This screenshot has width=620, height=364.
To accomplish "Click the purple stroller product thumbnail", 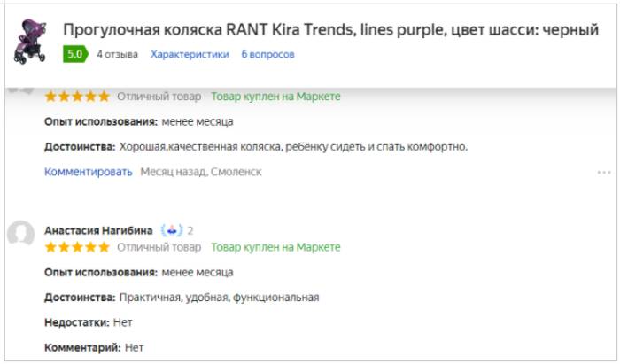I will click(x=29, y=42).
